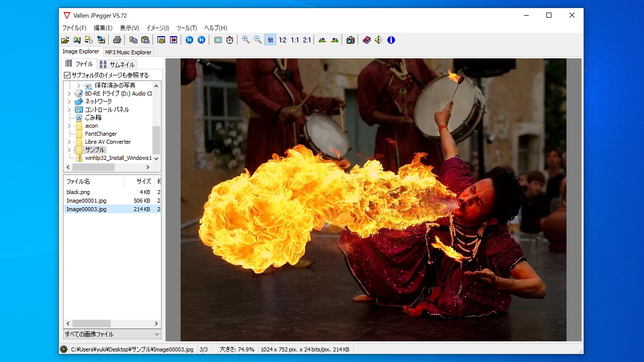The image size is (644, 362).
Task: Click the fourth toolbar icon with picture stack
Action: click(x=101, y=40)
